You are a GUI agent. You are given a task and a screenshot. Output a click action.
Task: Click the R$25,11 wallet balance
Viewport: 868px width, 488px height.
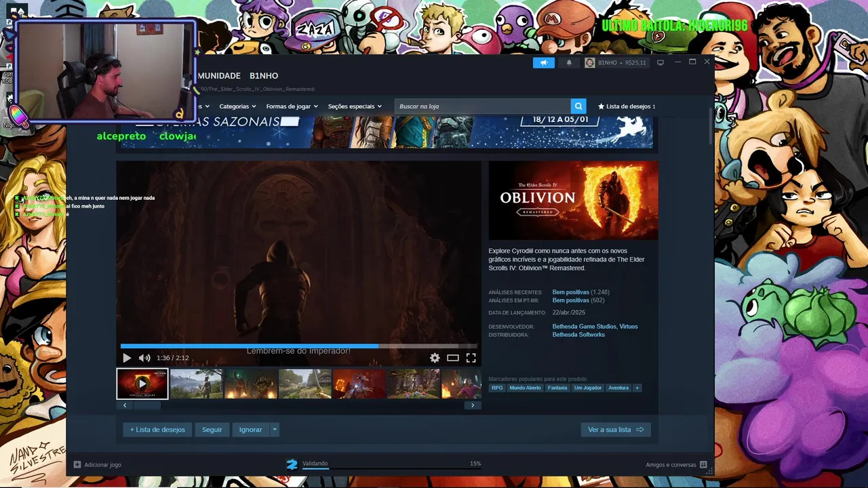(x=635, y=62)
